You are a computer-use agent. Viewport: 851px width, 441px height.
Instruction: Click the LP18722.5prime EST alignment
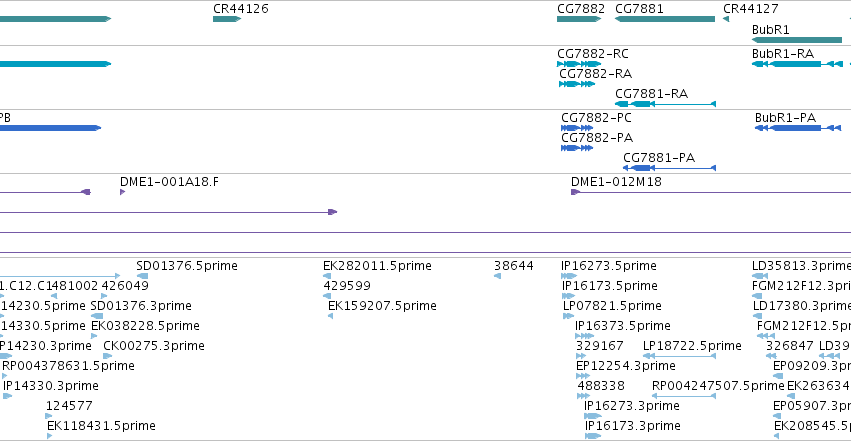click(679, 356)
